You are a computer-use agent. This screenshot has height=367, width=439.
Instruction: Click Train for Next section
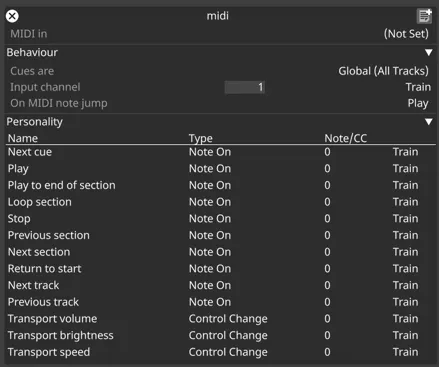pyautogui.click(x=405, y=252)
